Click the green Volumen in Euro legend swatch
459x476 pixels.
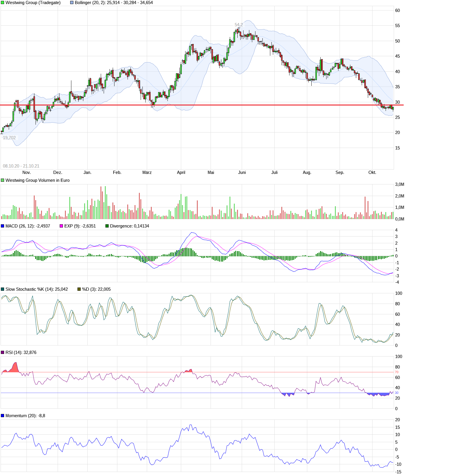pyautogui.click(x=3, y=180)
